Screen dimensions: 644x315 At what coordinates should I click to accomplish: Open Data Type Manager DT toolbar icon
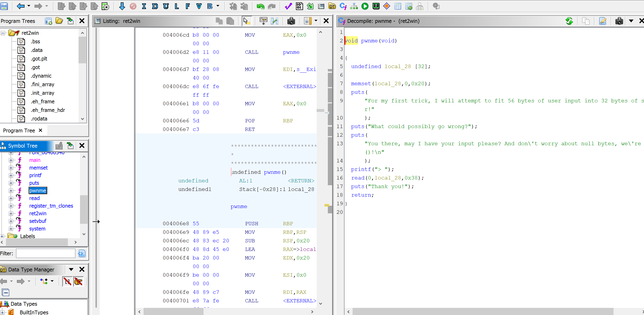click(332, 6)
